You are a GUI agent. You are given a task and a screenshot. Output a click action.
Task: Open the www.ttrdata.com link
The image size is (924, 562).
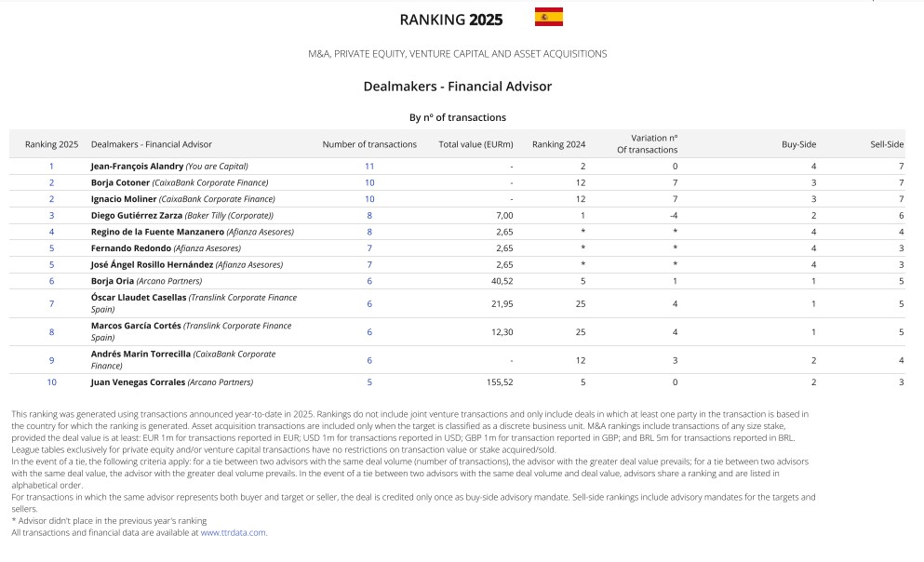(x=233, y=532)
